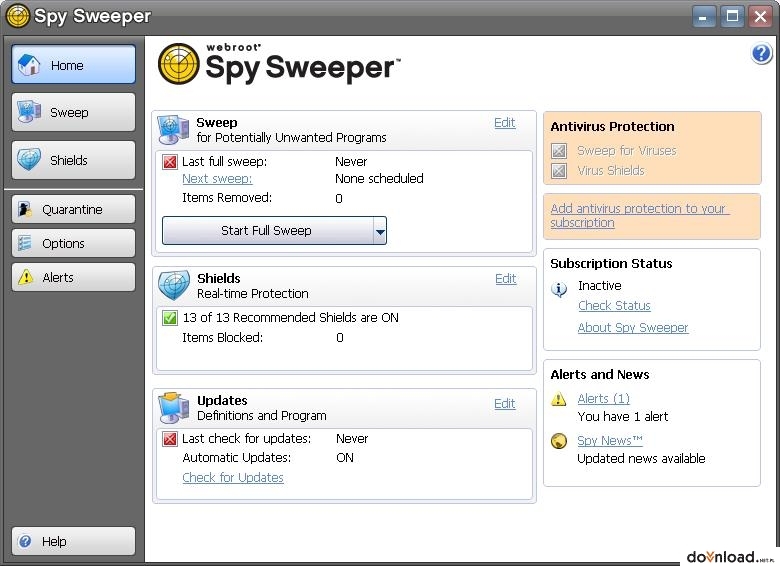The width and height of the screenshot is (780, 566).
Task: Click the blue help question mark icon
Action: 761,53
